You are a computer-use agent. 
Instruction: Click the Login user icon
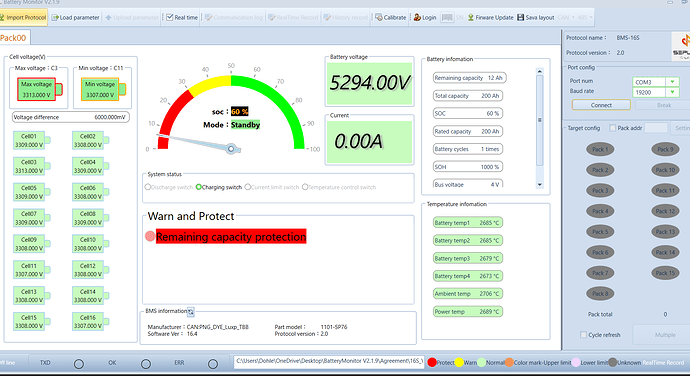(x=417, y=18)
